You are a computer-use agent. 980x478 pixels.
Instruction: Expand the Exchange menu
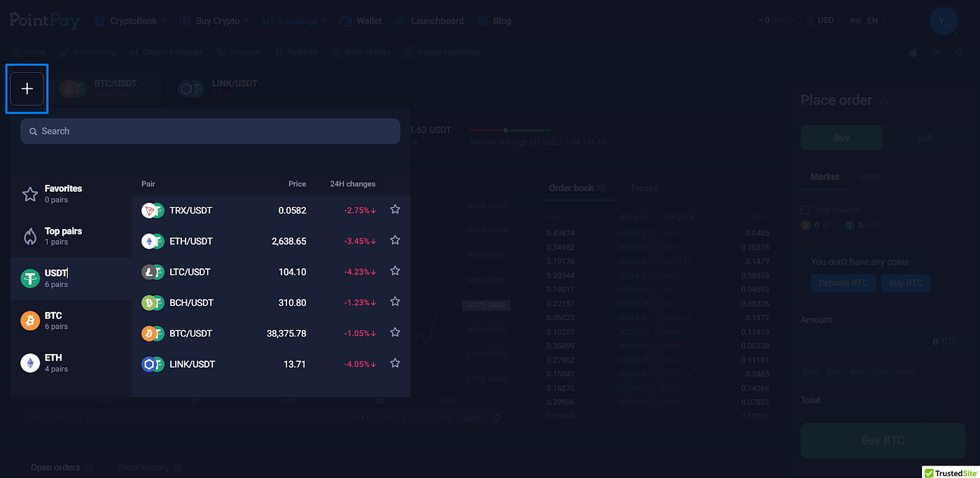click(294, 21)
